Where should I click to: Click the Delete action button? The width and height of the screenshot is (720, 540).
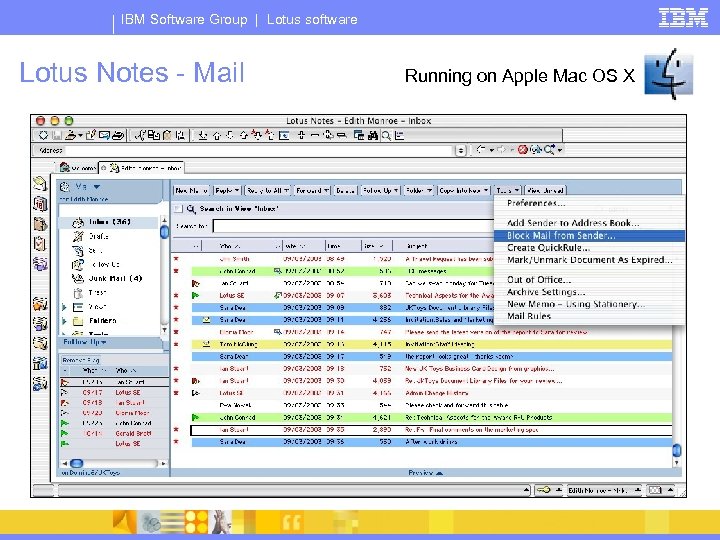pos(345,190)
